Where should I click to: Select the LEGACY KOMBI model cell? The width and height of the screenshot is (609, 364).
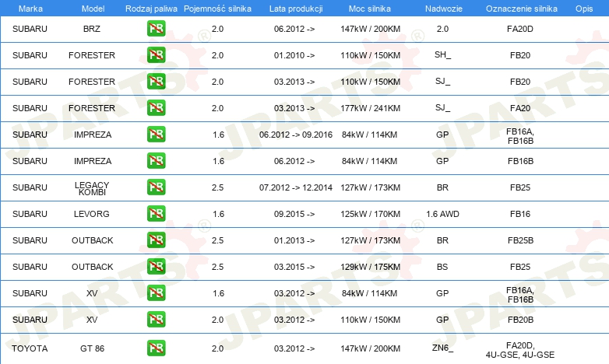pos(92,188)
